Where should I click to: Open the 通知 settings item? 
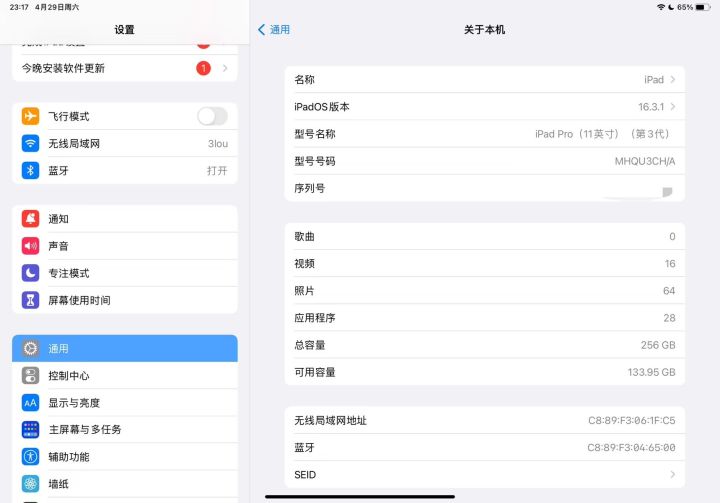click(x=125, y=219)
